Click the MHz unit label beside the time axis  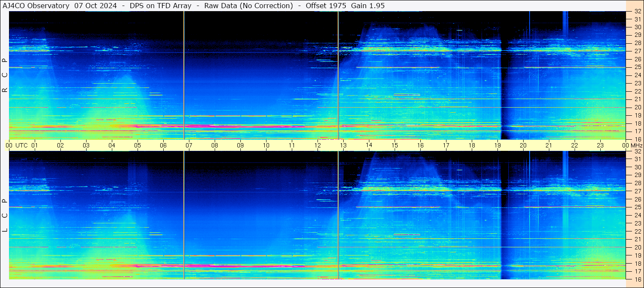coord(636,145)
